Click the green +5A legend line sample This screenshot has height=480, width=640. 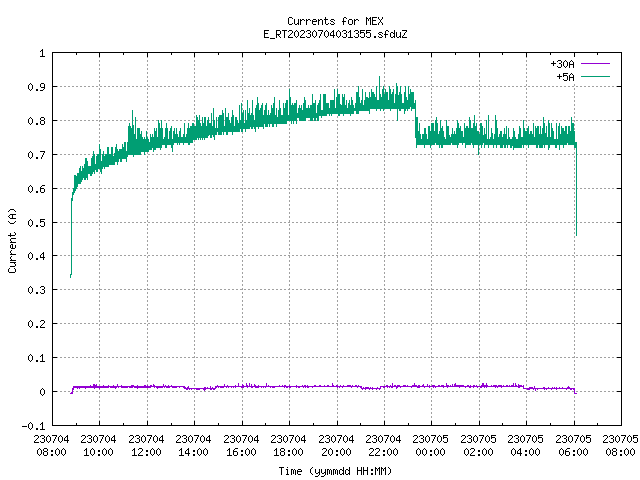(x=596, y=76)
